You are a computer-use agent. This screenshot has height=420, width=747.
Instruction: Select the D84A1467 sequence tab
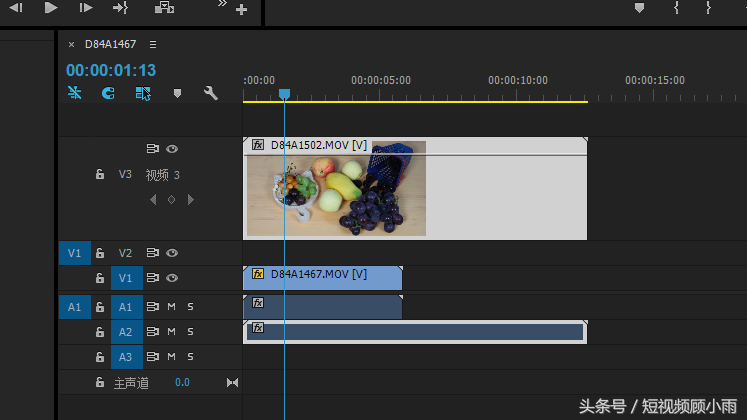(x=111, y=45)
